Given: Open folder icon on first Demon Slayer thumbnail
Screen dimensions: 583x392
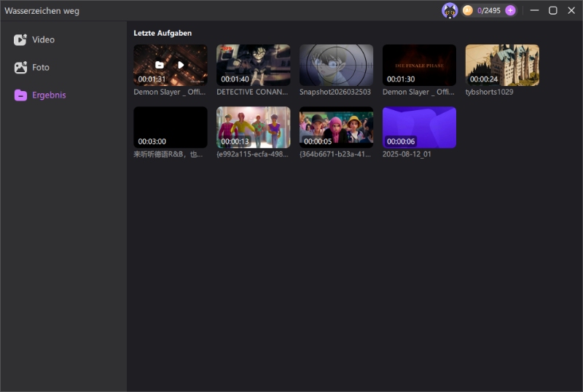Looking at the screenshot, I should pyautogui.click(x=160, y=65).
